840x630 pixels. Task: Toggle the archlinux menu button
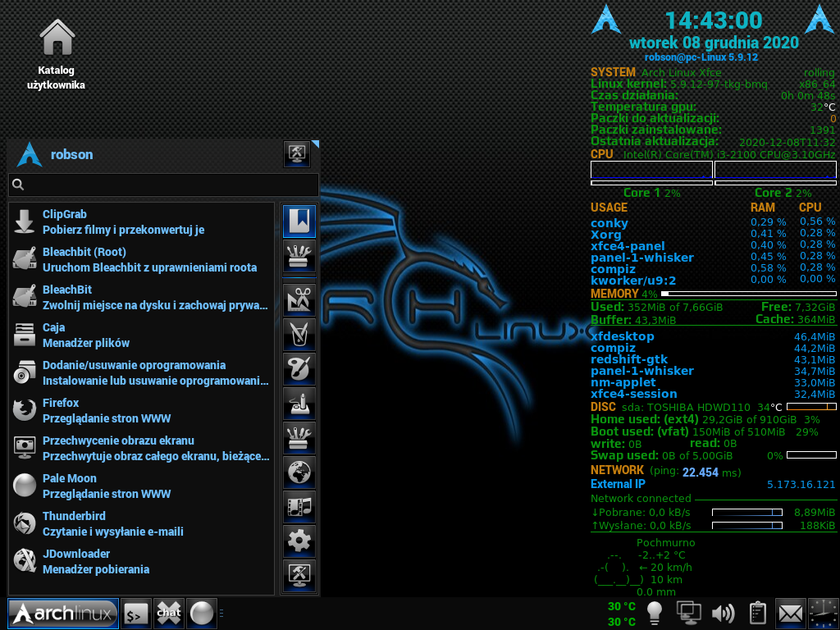click(62, 614)
